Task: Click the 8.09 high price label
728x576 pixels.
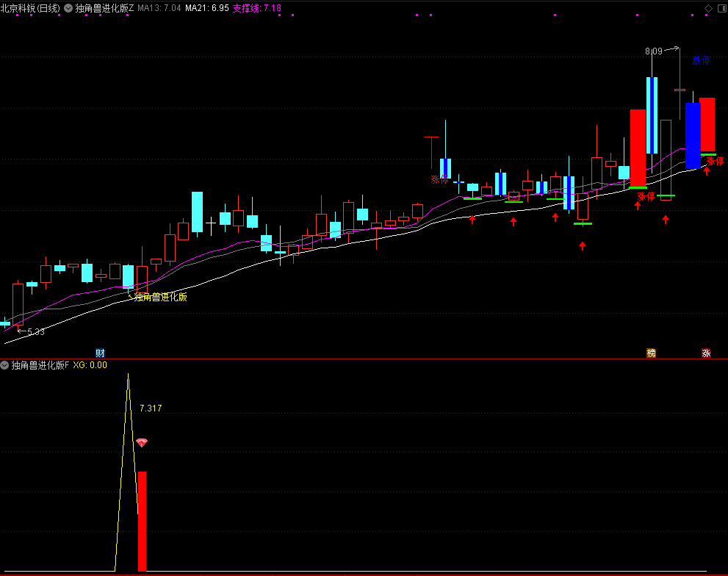Action: 653,51
